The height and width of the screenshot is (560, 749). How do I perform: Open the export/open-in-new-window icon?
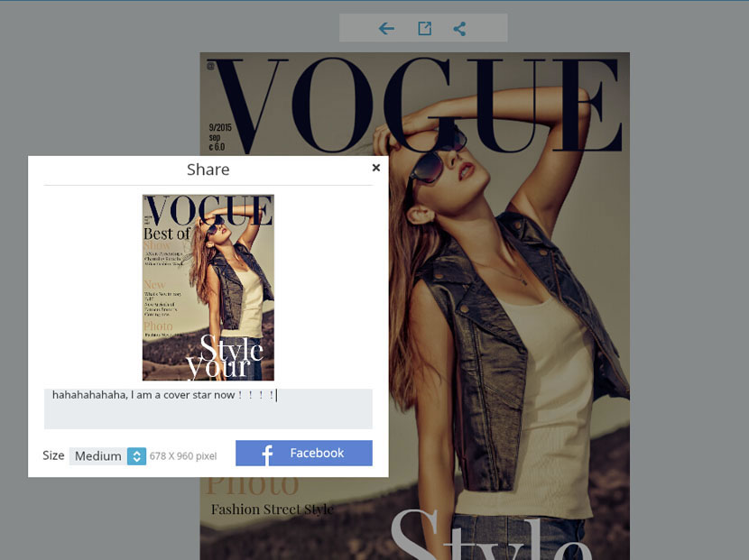(425, 29)
